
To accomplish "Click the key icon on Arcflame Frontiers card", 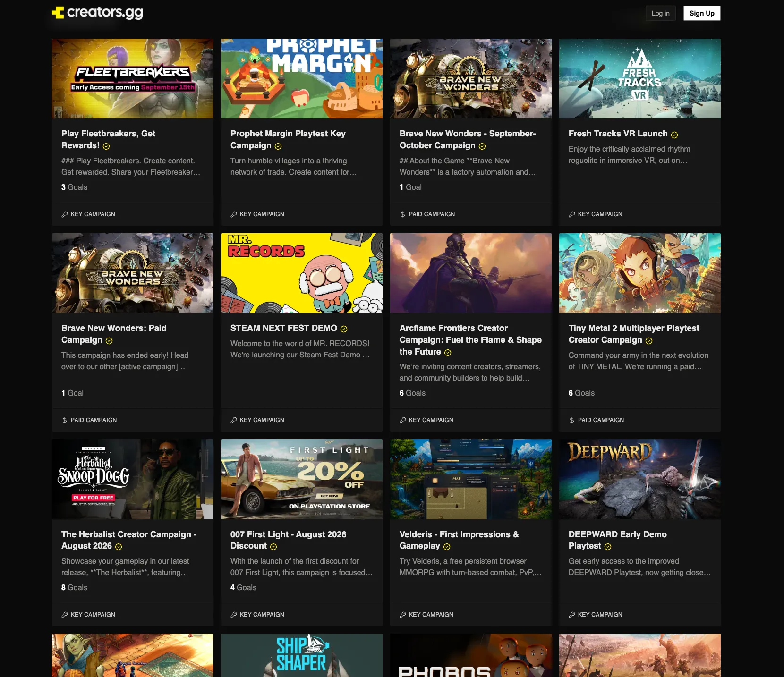I will coord(403,420).
